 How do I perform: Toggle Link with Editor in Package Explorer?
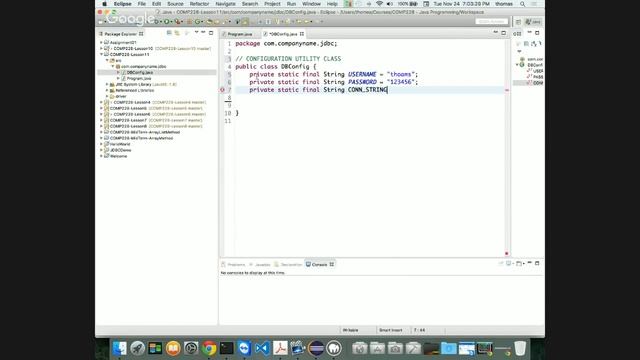(177, 33)
